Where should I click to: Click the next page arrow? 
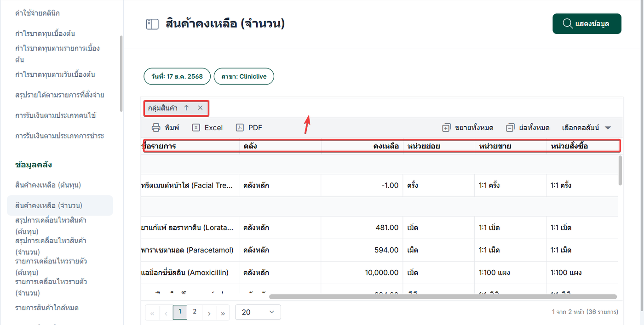[209, 313]
